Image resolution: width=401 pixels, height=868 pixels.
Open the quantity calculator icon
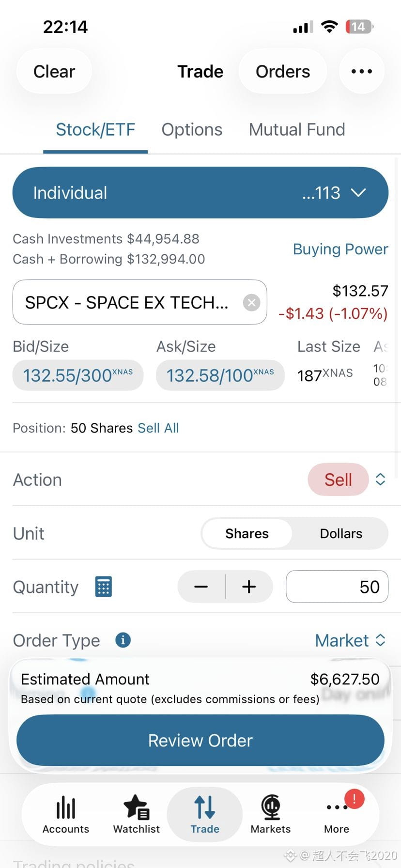[x=104, y=587]
